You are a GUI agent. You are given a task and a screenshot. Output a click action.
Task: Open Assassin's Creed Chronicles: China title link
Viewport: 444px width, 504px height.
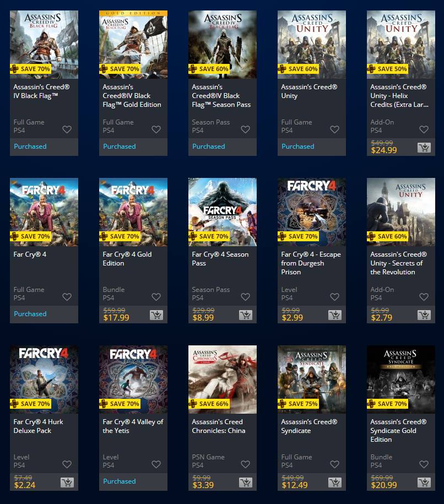click(x=219, y=426)
